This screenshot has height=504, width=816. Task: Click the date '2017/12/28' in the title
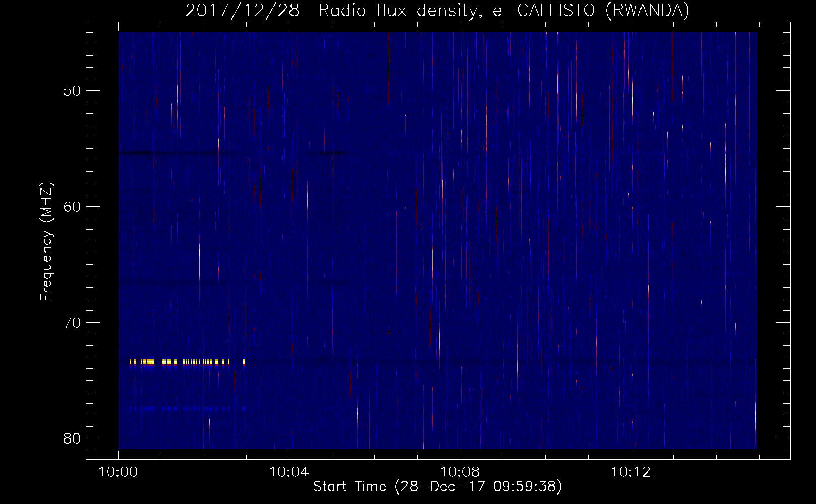(x=243, y=10)
